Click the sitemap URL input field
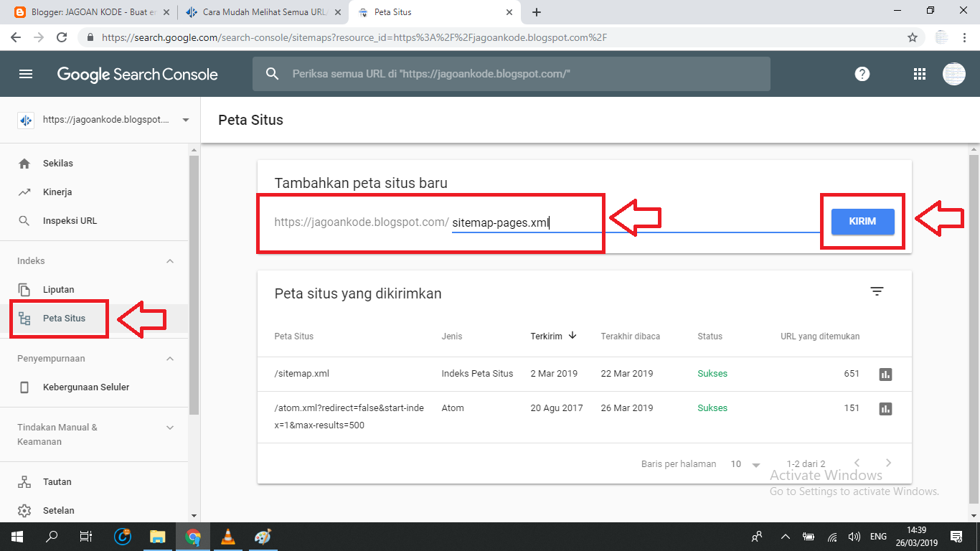Image resolution: width=980 pixels, height=551 pixels. click(636, 222)
